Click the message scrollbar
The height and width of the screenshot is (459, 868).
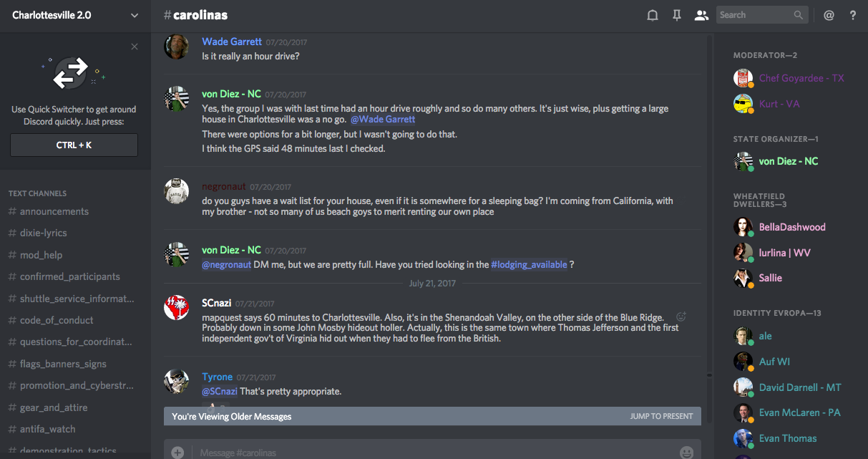(709, 215)
